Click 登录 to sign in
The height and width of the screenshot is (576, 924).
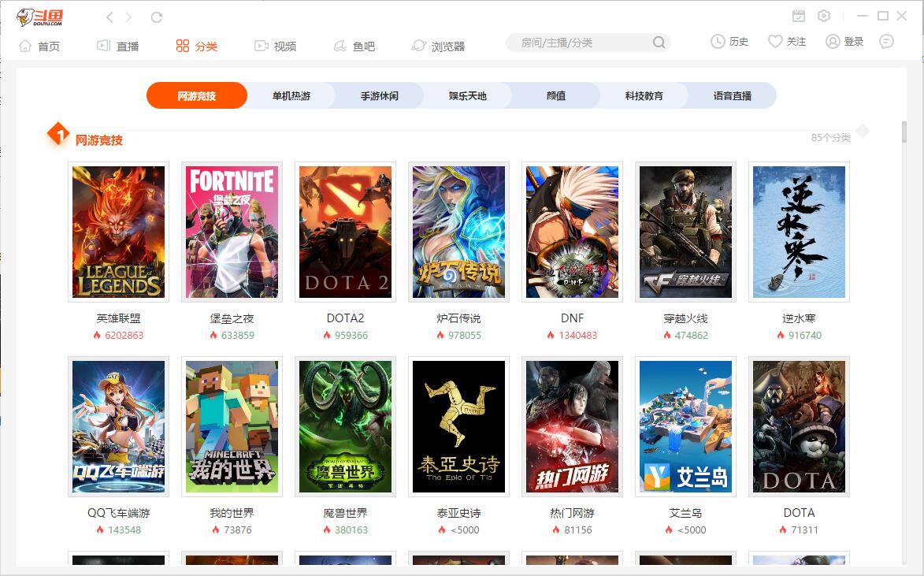pos(844,42)
